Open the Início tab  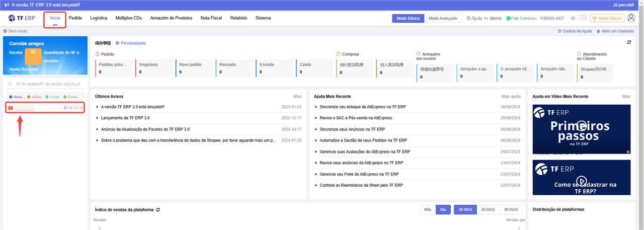tap(55, 18)
